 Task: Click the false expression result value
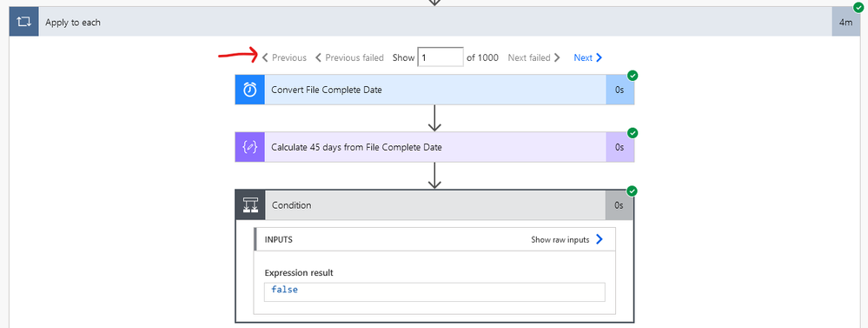pos(284,289)
